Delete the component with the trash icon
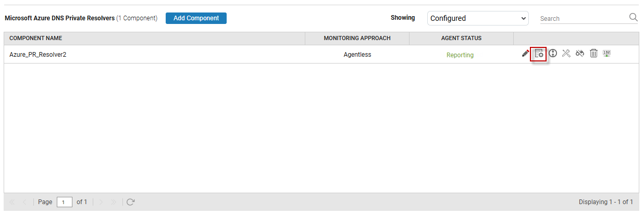 [x=593, y=54]
